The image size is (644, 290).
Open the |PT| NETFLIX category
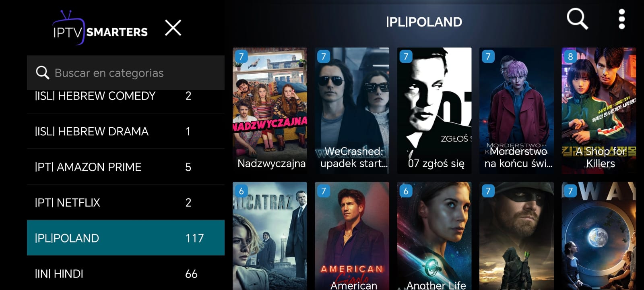[x=126, y=202]
